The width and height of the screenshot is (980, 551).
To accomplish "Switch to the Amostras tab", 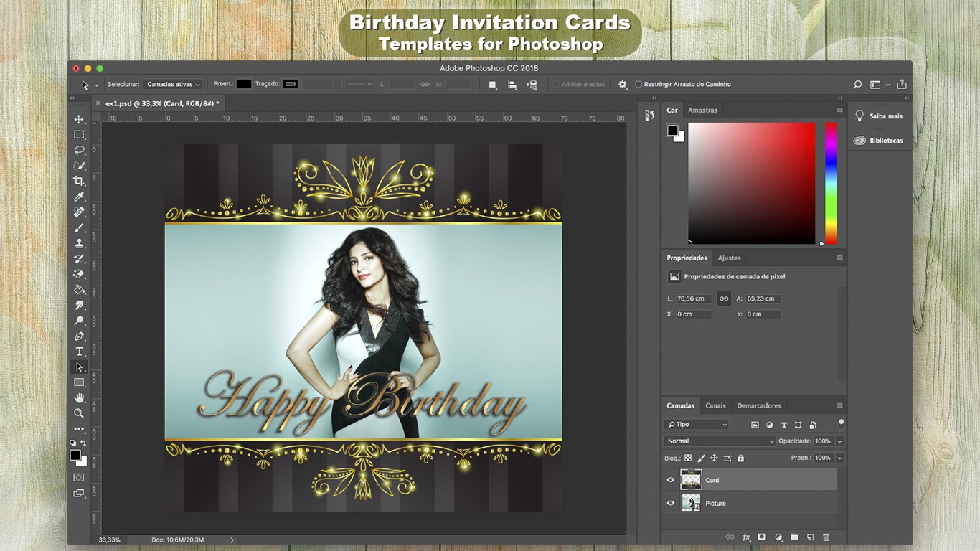I will tap(702, 110).
